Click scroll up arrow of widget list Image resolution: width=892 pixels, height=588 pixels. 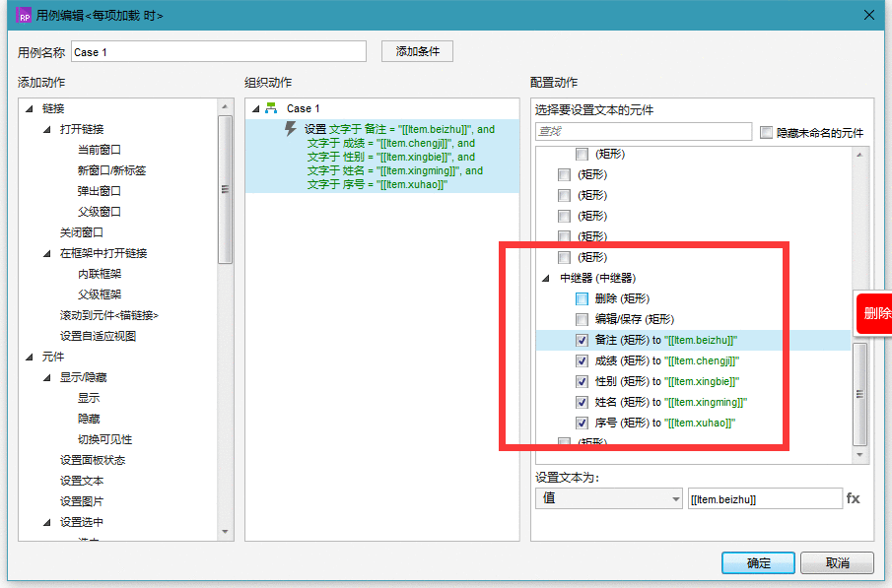pyautogui.click(x=859, y=155)
